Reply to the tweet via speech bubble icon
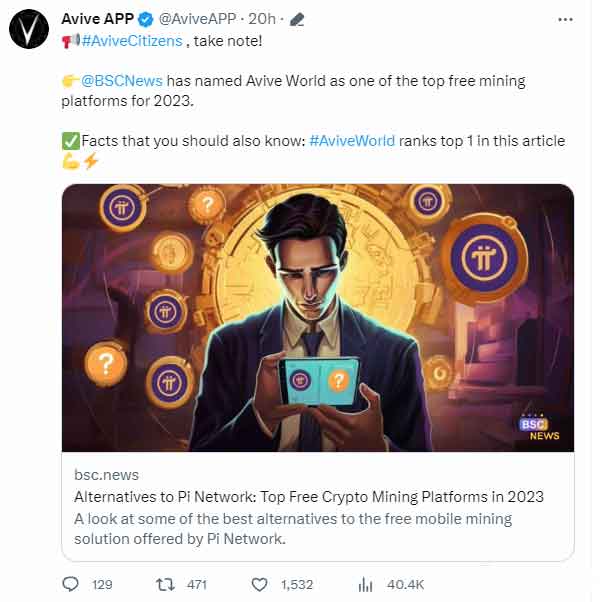The width and height of the screenshot is (605, 602). [70, 584]
